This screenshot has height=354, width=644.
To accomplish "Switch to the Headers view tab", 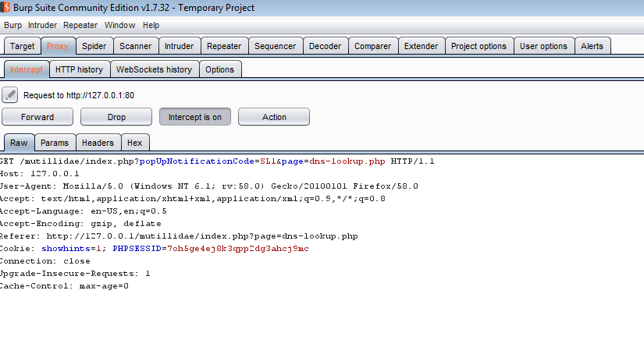I will coord(98,143).
